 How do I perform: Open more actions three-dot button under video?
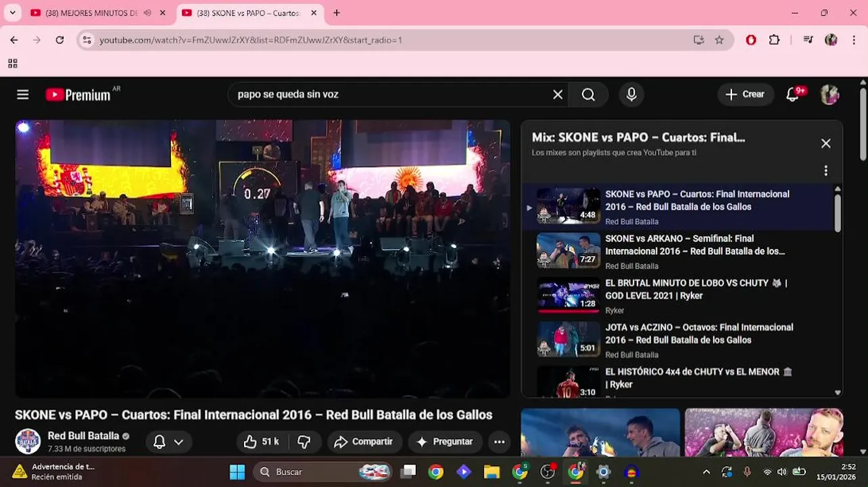[x=499, y=442]
